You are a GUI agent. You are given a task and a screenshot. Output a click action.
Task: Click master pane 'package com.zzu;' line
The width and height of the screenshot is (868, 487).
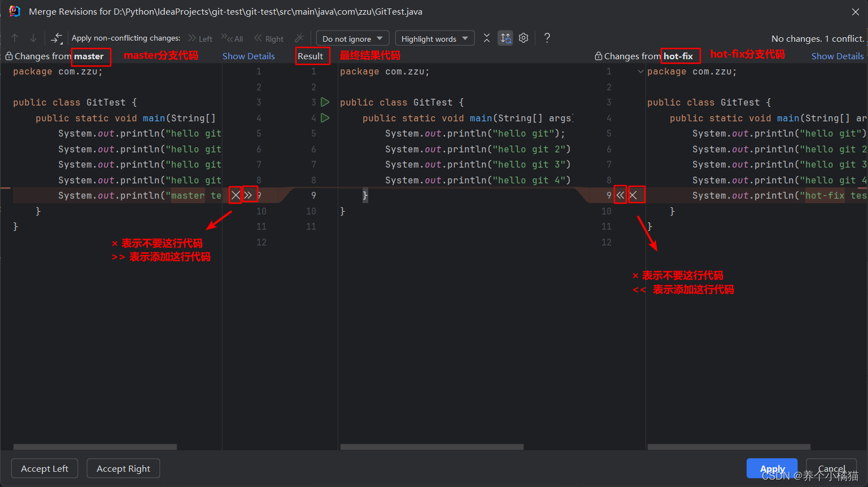[x=58, y=72]
